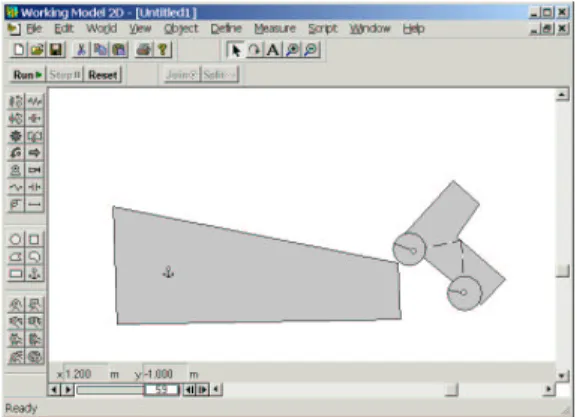Open the Help menu
This screenshot has height=417, width=577.
pos(414,29)
